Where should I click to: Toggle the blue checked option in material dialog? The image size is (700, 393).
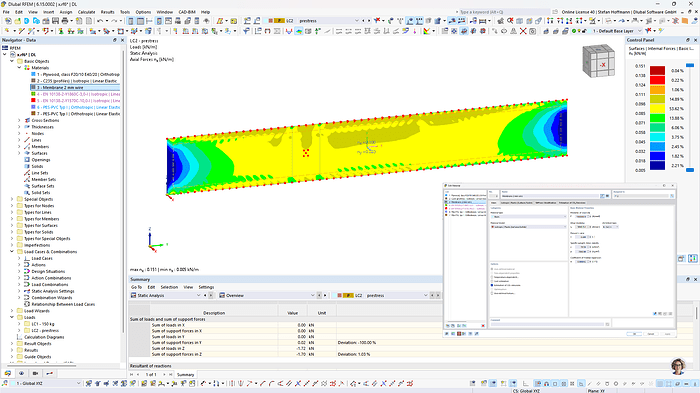point(492,285)
